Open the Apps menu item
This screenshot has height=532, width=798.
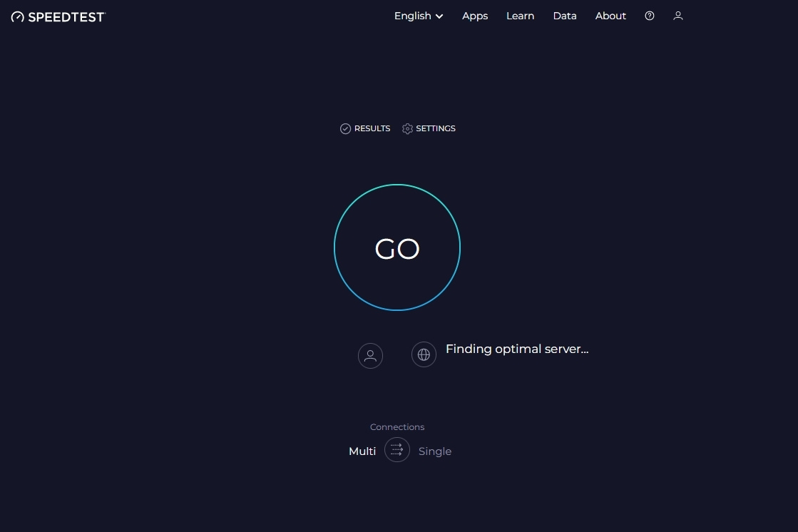pos(475,16)
